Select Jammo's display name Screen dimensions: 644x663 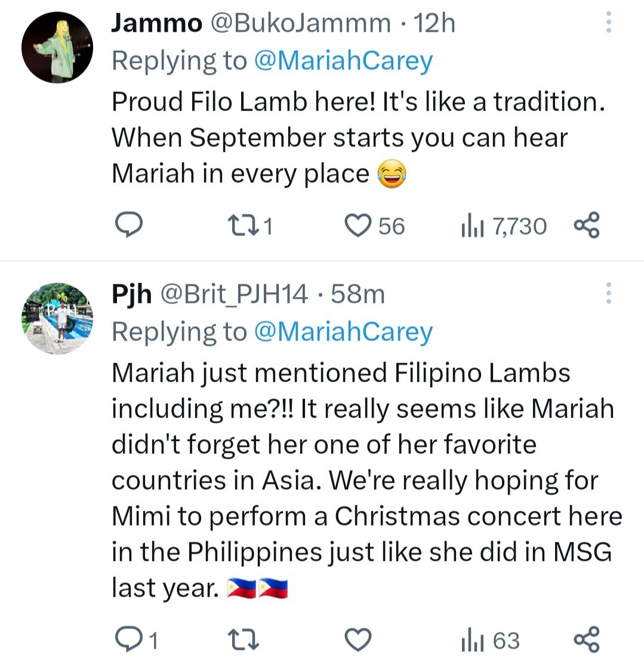(156, 23)
